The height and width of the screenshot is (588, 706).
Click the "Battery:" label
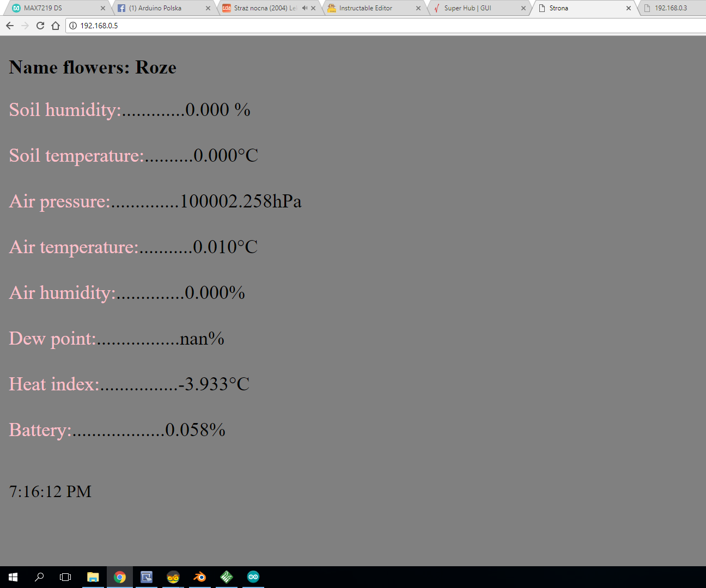(x=41, y=430)
